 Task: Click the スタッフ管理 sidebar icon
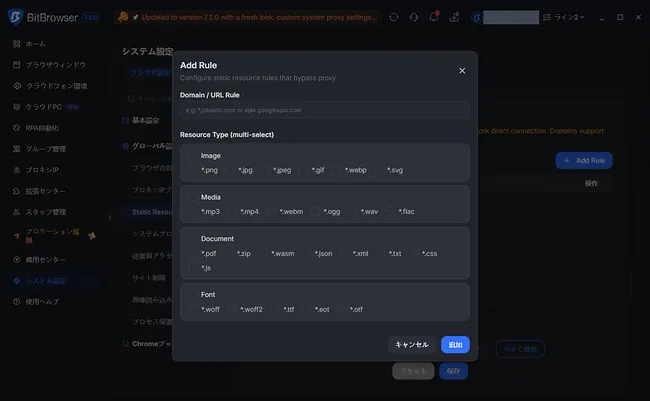(x=17, y=212)
